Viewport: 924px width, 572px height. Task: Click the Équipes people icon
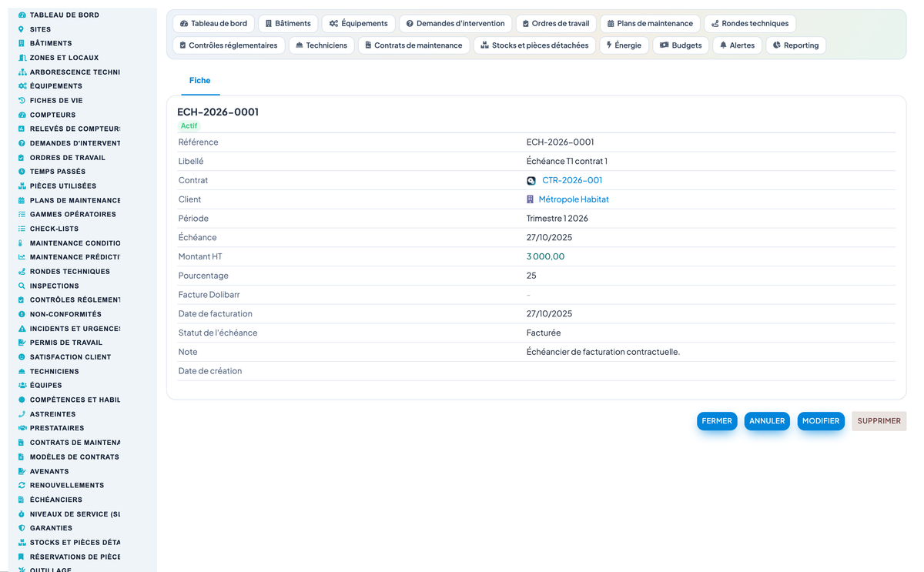[22, 386]
